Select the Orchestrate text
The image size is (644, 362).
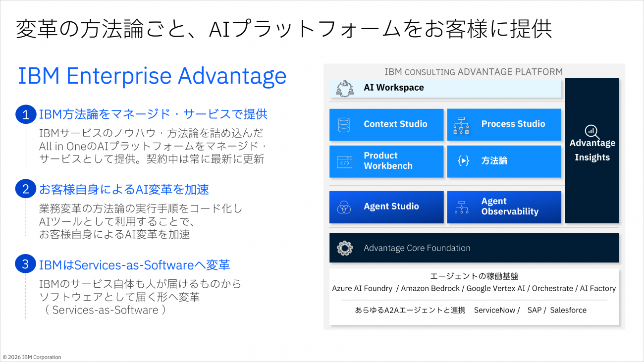coord(552,288)
